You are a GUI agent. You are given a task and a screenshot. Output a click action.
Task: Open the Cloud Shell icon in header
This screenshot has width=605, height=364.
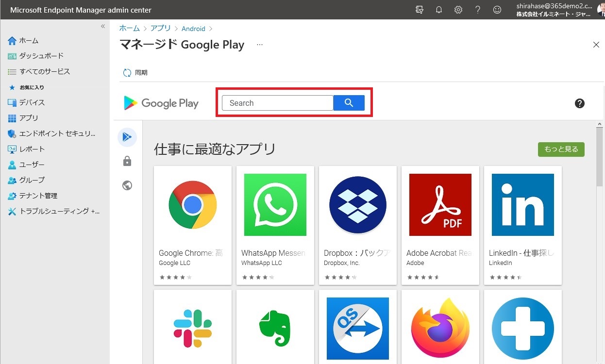point(420,10)
